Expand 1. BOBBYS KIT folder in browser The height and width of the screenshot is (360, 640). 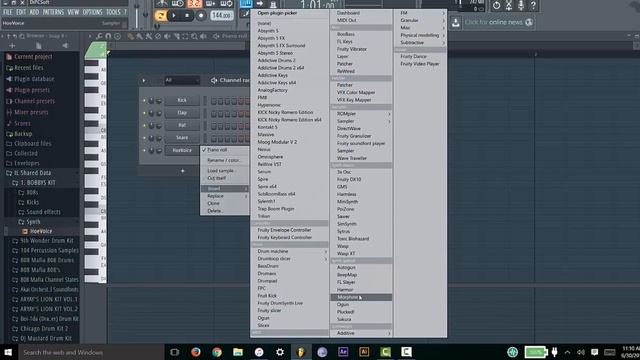pos(38,182)
